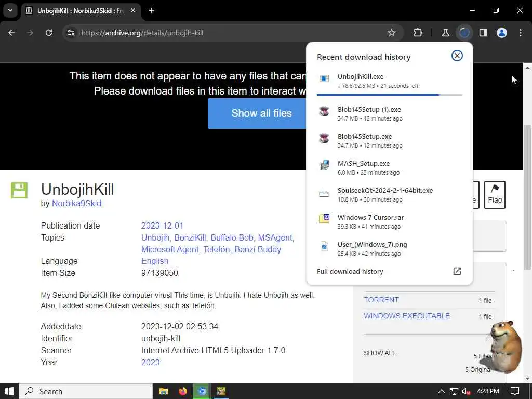Image resolution: width=532 pixels, height=399 pixels.
Task: Click the green software floppy icon
Action: click(19, 190)
